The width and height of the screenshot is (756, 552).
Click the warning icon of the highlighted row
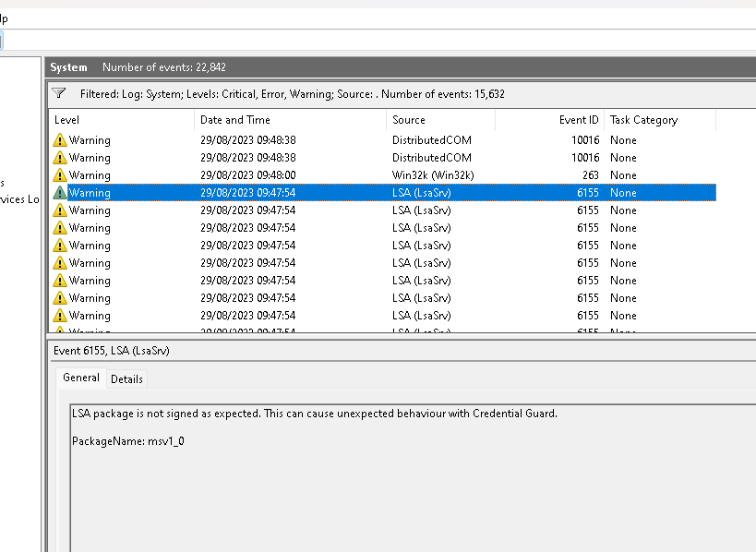click(59, 193)
